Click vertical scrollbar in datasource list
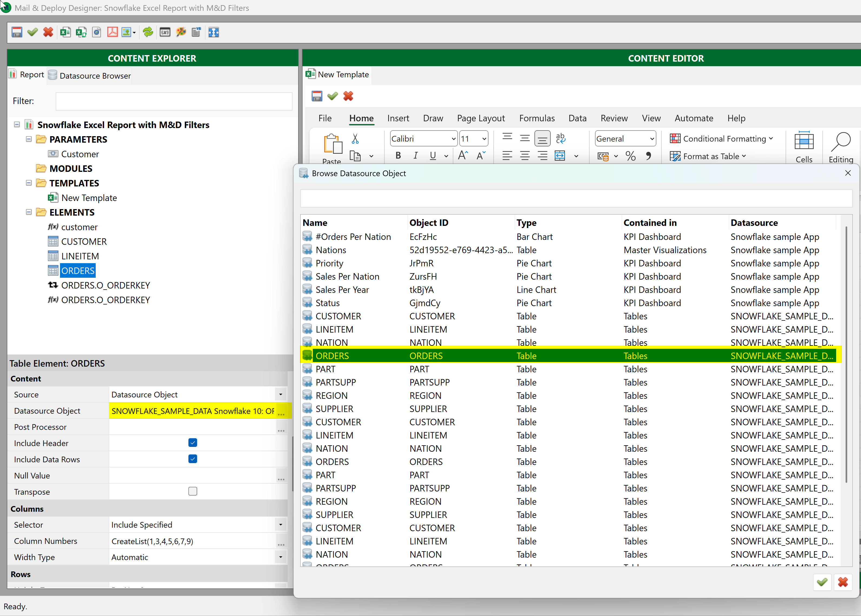Image resolution: width=861 pixels, height=616 pixels. (x=847, y=354)
